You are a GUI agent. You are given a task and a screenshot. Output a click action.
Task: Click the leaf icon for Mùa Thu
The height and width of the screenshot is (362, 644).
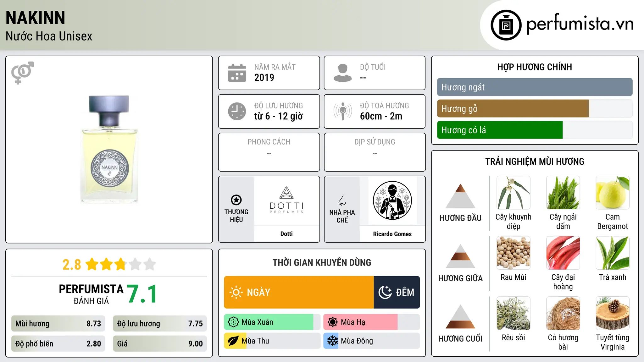click(x=233, y=341)
